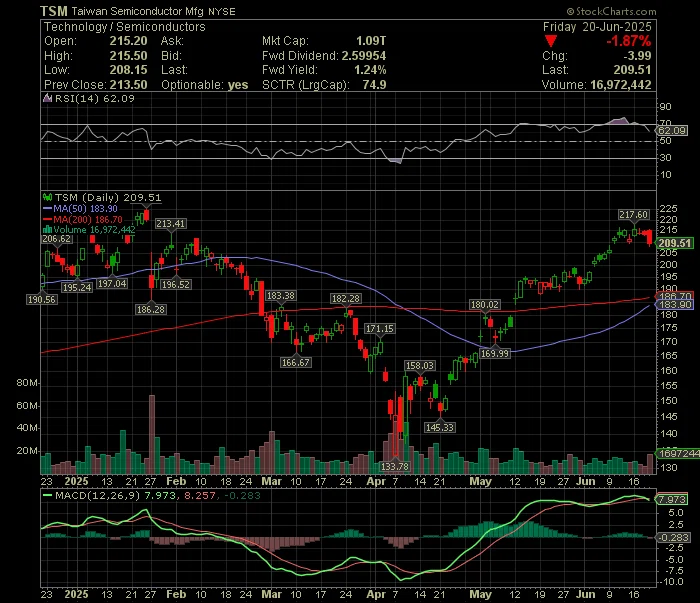Click the 180.02 price annotation
Viewport: 700px width, 603px height.
pyautogui.click(x=485, y=304)
